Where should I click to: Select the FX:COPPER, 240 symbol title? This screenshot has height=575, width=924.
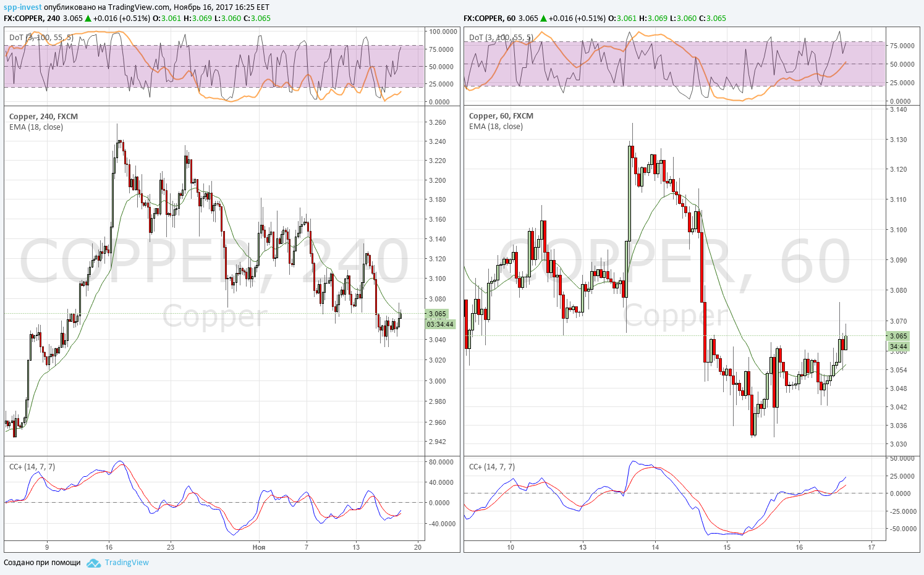click(32, 19)
